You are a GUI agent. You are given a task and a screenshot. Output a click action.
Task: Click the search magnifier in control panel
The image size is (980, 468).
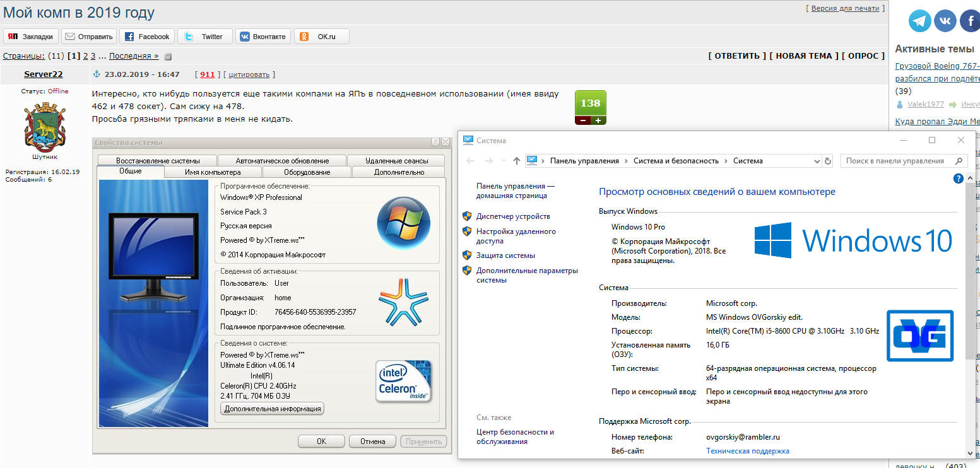959,161
